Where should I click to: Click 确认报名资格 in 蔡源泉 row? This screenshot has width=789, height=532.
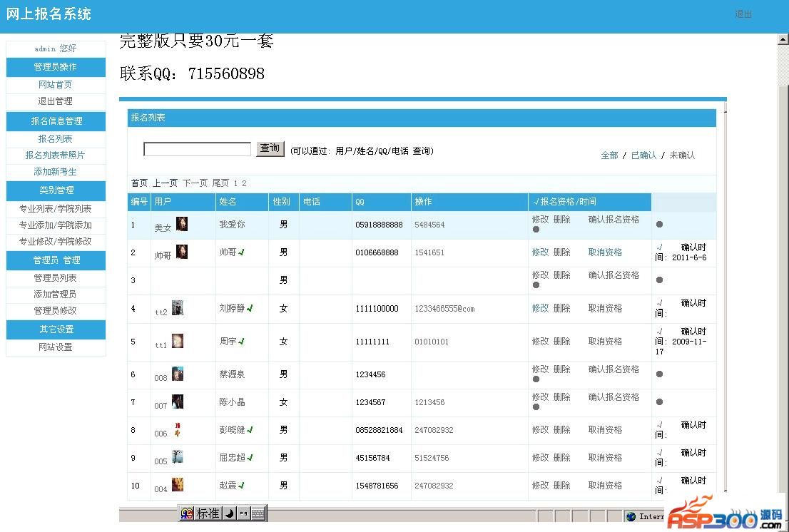pyautogui.click(x=614, y=369)
